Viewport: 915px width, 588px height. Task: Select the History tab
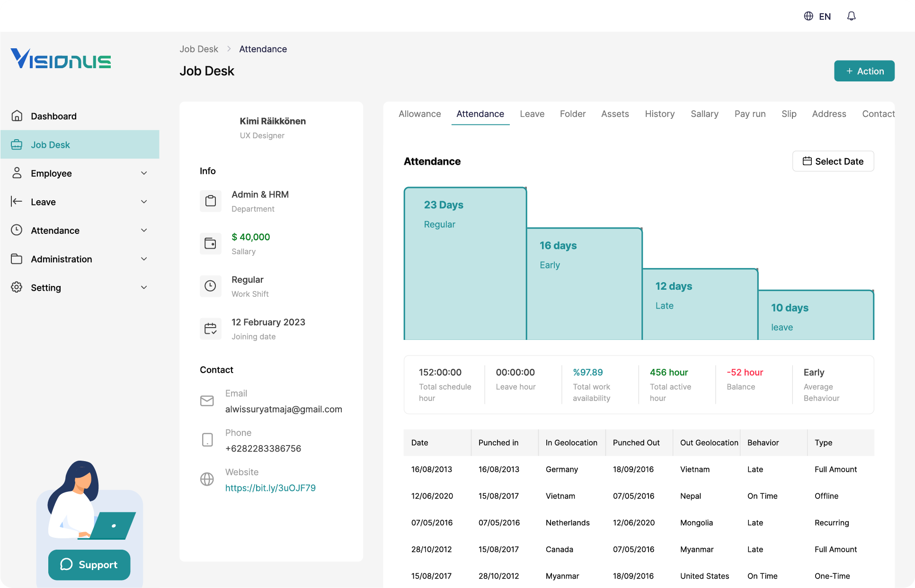(x=659, y=114)
